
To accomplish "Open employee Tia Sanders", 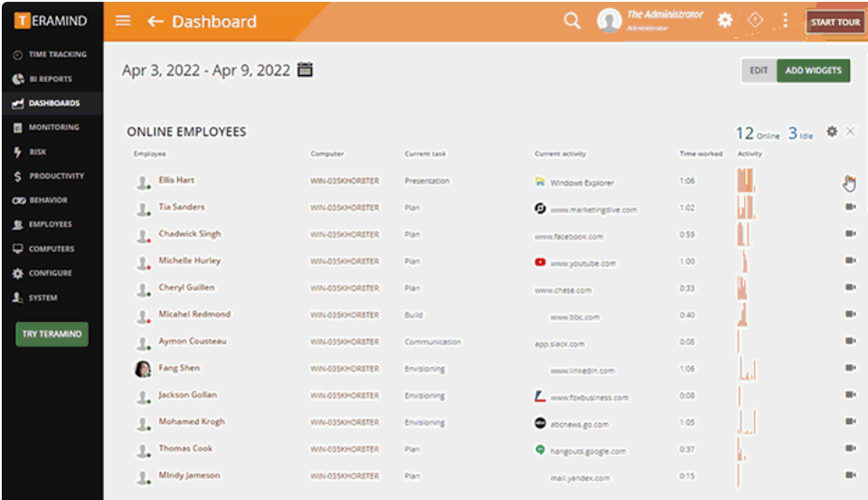I will 182,206.
